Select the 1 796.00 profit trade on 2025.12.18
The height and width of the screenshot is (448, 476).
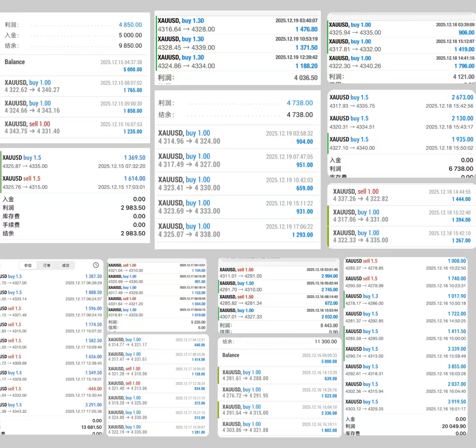click(x=402, y=62)
